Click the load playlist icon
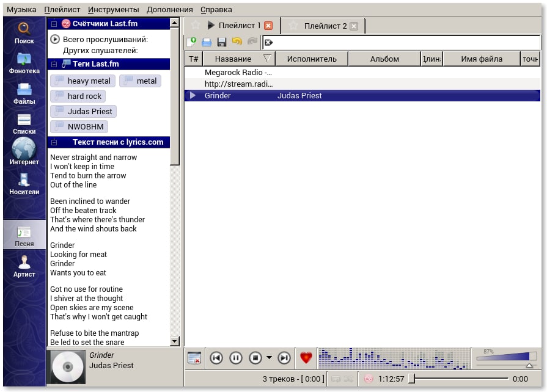This screenshot has width=547, height=392. [207, 42]
